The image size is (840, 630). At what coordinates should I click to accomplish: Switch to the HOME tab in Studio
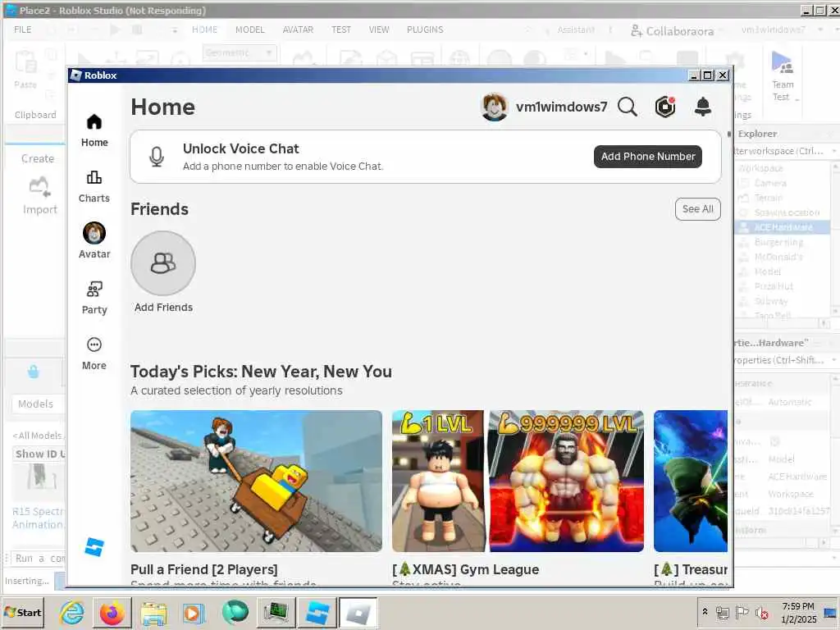click(x=204, y=30)
